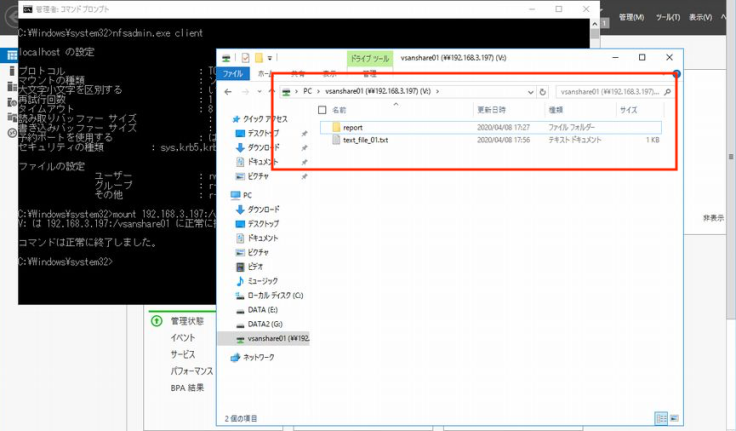Click the パフォーマンス link in Server Manager
Screen dimensions: 736x431
192,371
